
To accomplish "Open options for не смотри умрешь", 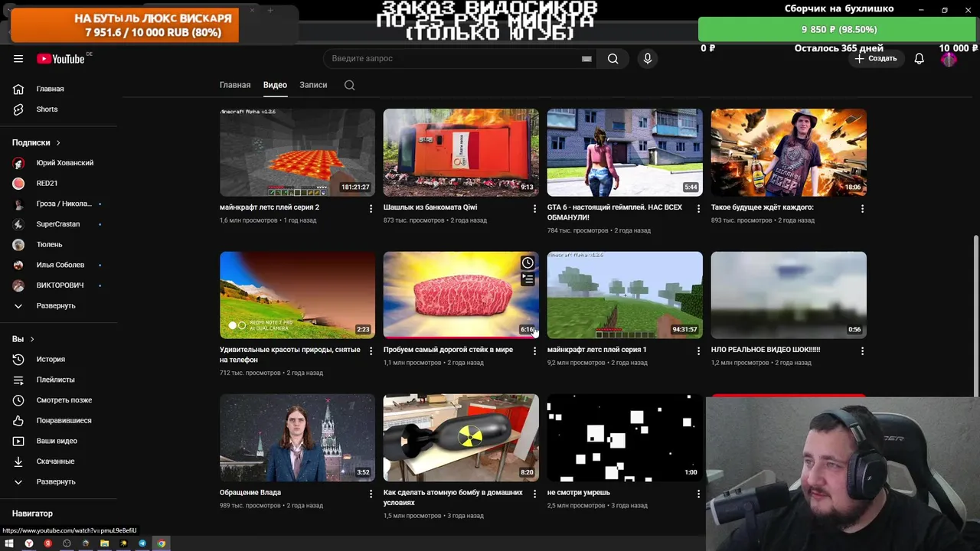I will pos(698,494).
